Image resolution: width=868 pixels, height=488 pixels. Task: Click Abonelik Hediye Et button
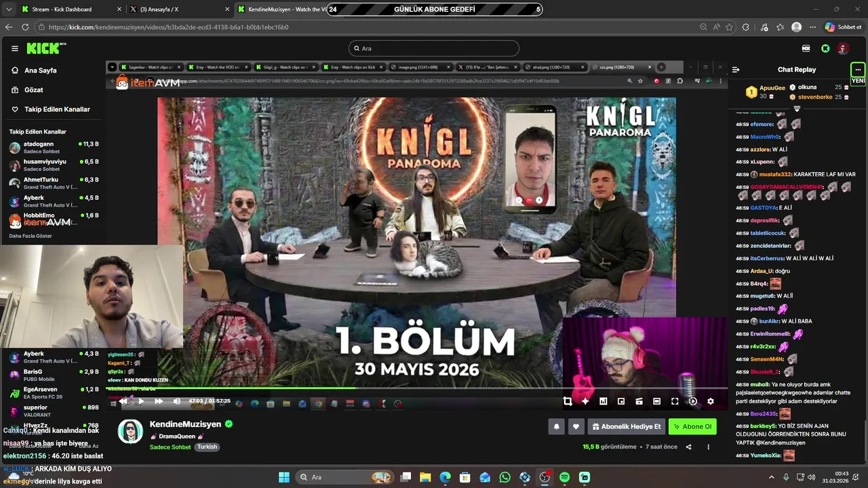click(x=626, y=426)
